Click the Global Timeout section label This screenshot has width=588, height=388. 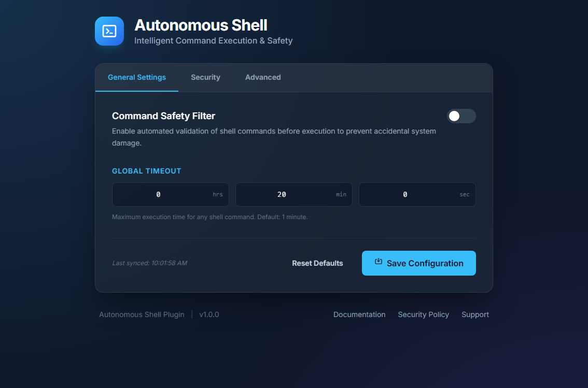tap(147, 171)
